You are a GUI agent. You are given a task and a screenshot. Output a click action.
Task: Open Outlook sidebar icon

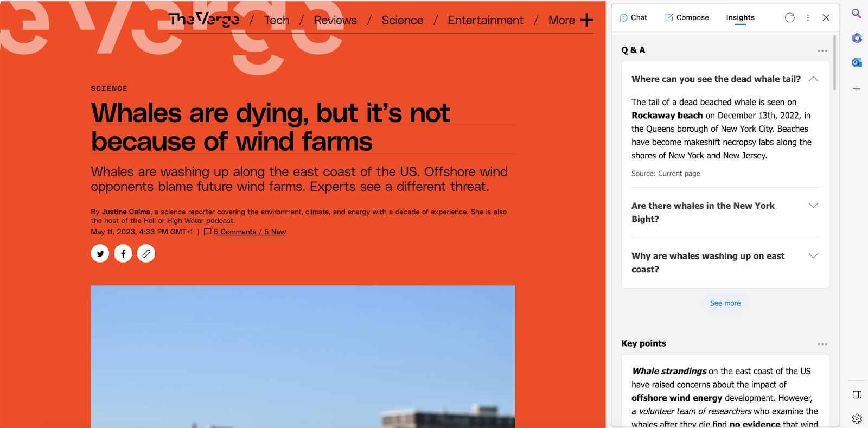pos(857,62)
